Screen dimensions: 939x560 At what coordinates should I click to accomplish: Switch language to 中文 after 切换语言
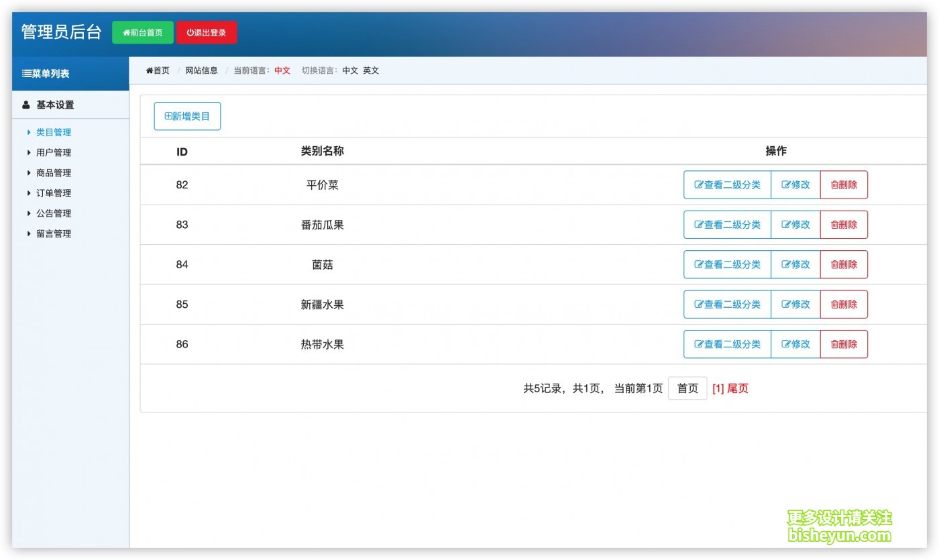[350, 70]
